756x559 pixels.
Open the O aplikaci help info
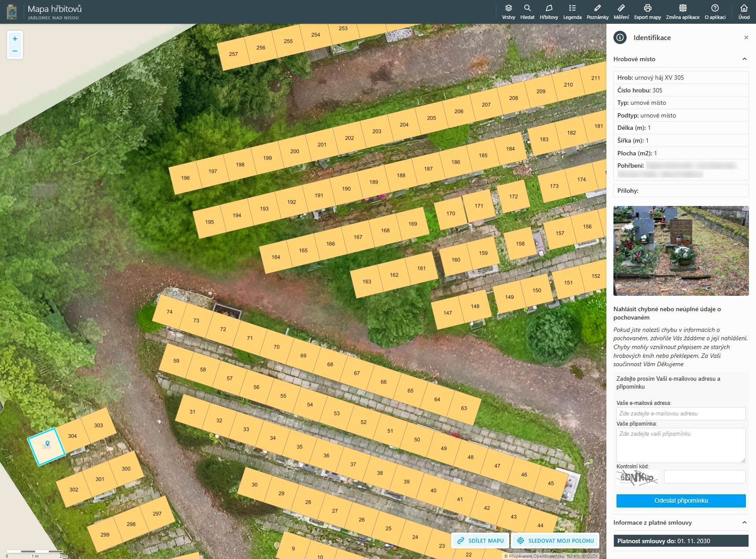pyautogui.click(x=715, y=12)
